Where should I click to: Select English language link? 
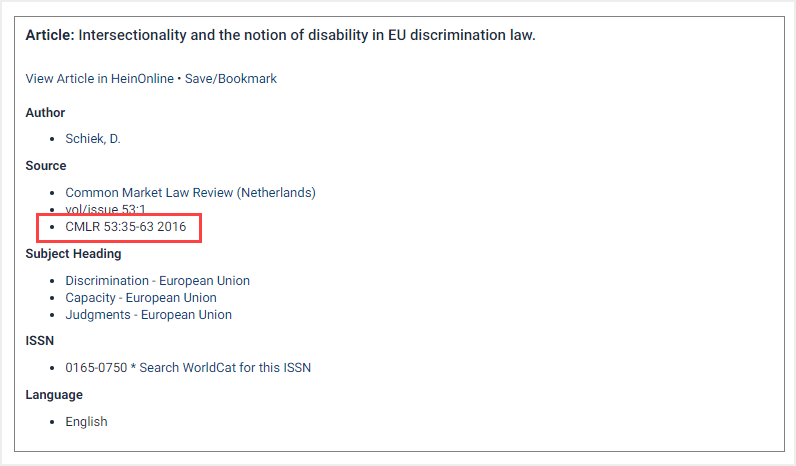(x=86, y=422)
